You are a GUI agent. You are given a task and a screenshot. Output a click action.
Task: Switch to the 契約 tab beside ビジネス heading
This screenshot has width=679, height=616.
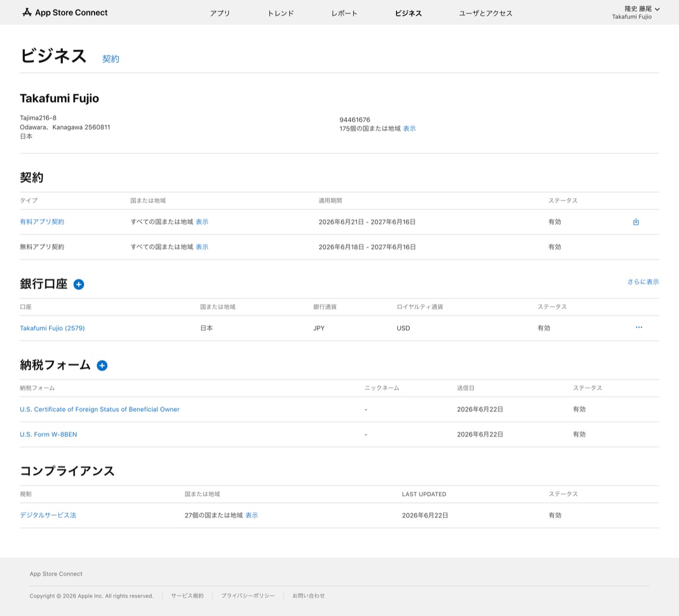point(111,59)
